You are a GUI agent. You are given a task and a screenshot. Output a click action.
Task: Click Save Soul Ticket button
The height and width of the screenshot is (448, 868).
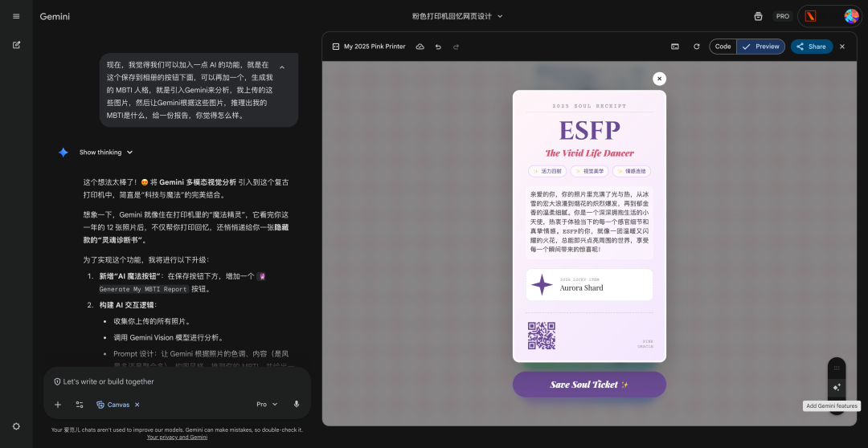[x=589, y=385]
